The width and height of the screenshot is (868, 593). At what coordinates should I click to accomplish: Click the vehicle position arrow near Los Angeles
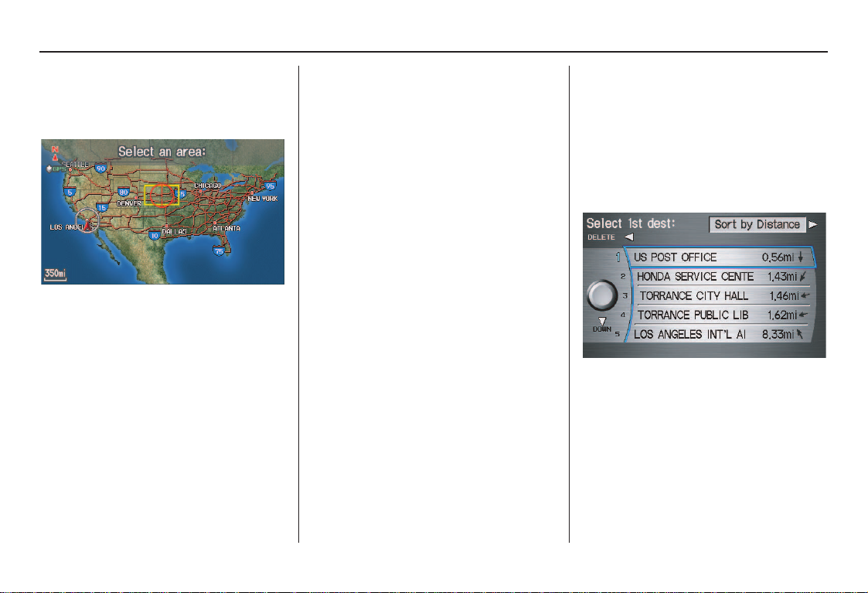[88, 224]
